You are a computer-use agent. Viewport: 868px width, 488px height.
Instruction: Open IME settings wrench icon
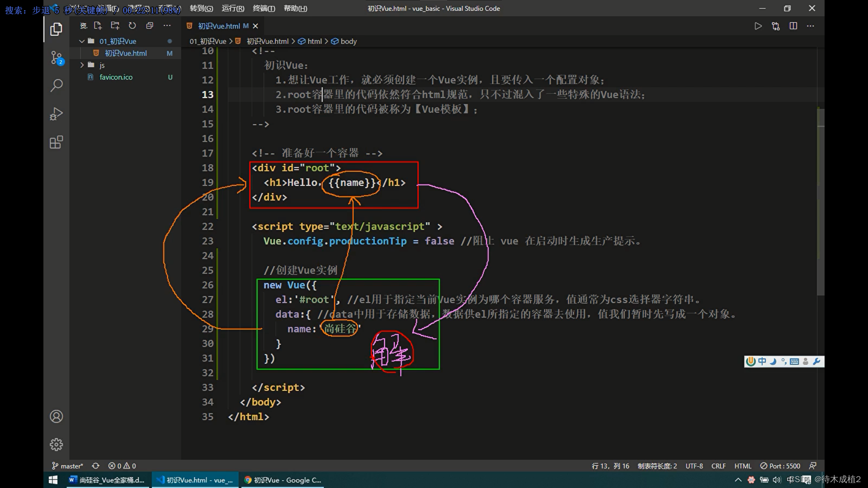coord(816,361)
